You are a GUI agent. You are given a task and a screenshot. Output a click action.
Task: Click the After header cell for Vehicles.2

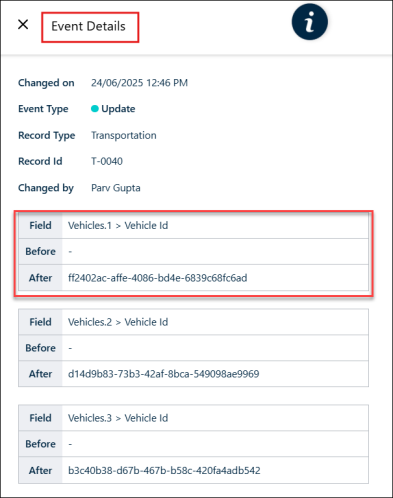click(40, 374)
